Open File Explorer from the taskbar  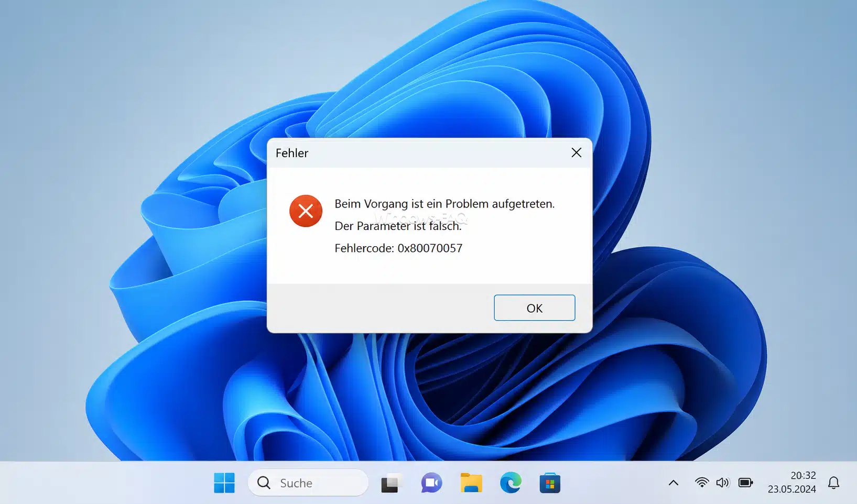tap(471, 483)
